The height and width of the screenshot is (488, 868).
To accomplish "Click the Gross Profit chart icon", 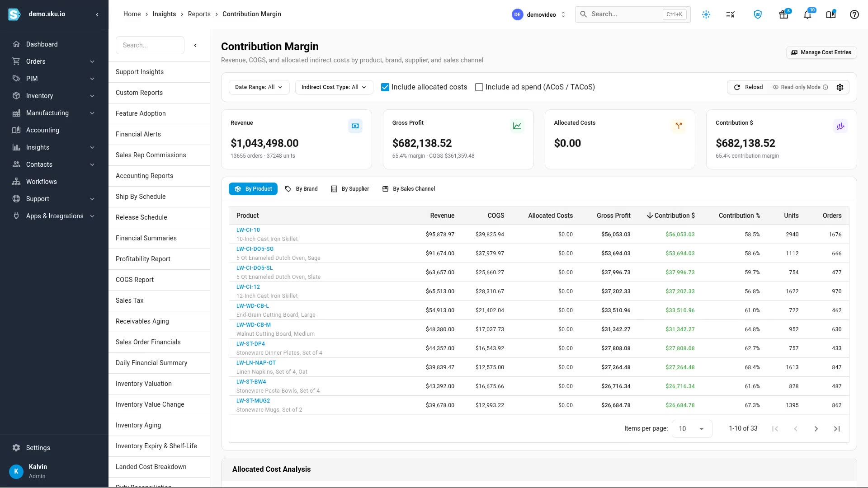I will (517, 126).
